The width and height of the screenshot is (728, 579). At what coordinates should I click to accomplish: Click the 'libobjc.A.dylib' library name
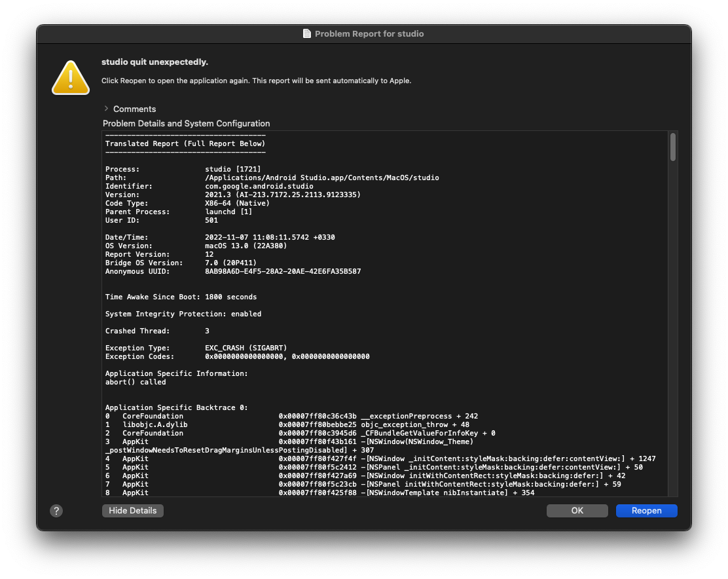[155, 424]
